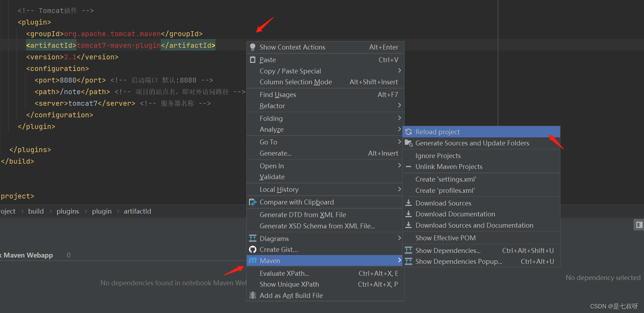The height and width of the screenshot is (313, 644).
Task: Expand the Go To submenu arrow
Action: (x=399, y=142)
